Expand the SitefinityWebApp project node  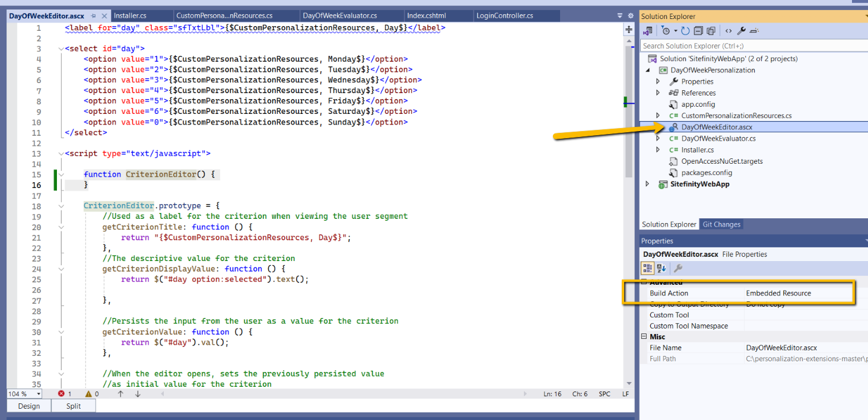coord(648,184)
